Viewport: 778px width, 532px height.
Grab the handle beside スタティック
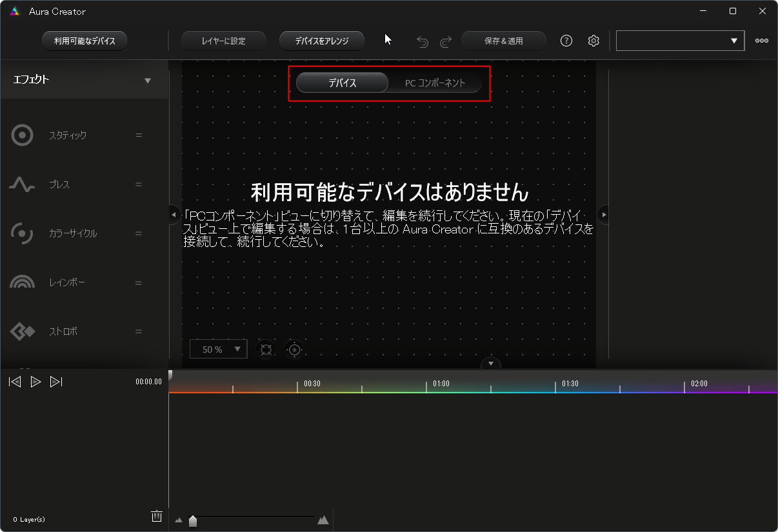coord(139,135)
